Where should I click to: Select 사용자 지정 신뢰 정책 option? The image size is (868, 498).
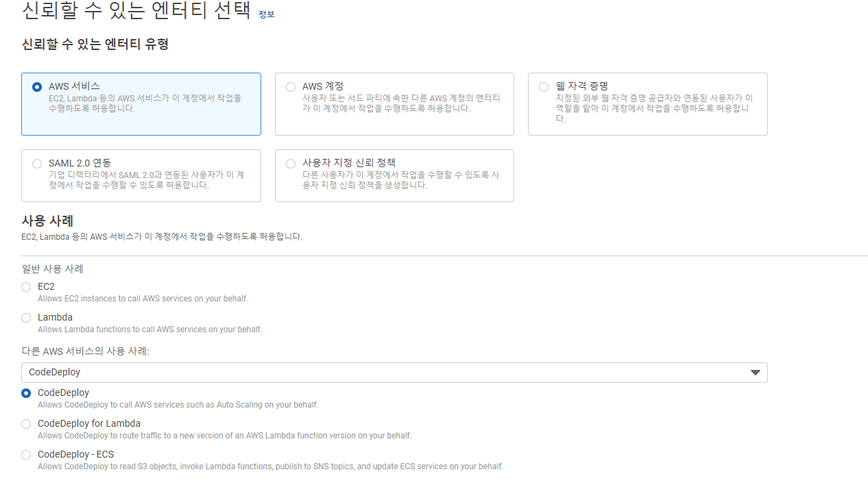(291, 164)
